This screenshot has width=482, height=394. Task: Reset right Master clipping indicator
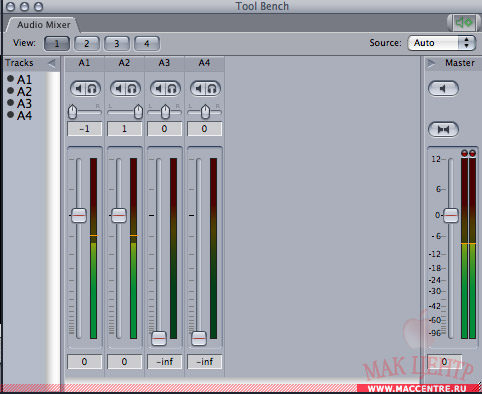coord(472,153)
